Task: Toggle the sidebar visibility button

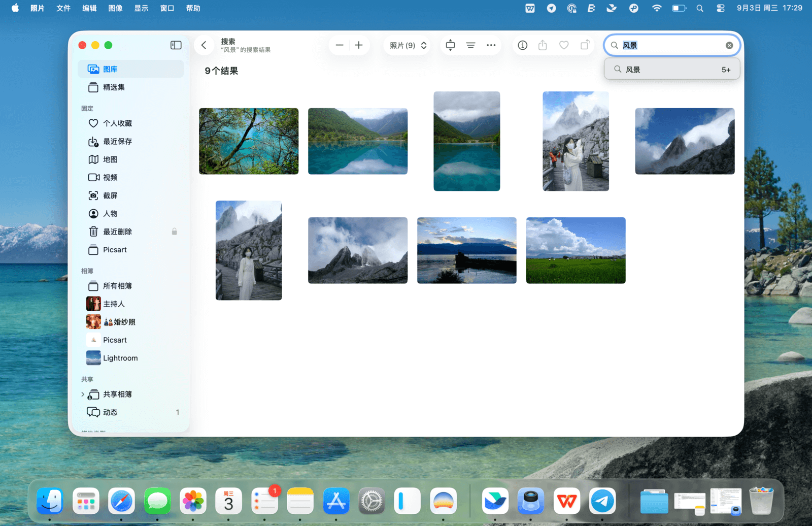Action: tap(176, 45)
